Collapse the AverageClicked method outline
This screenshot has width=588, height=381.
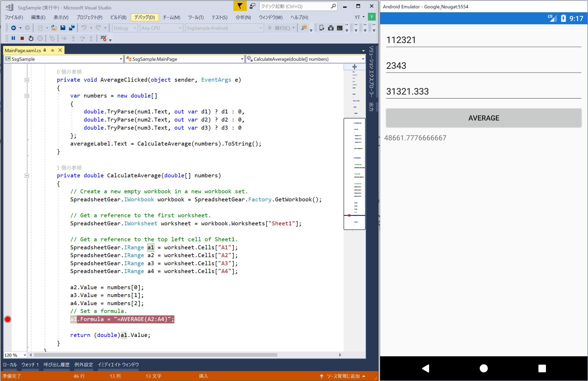coord(27,80)
